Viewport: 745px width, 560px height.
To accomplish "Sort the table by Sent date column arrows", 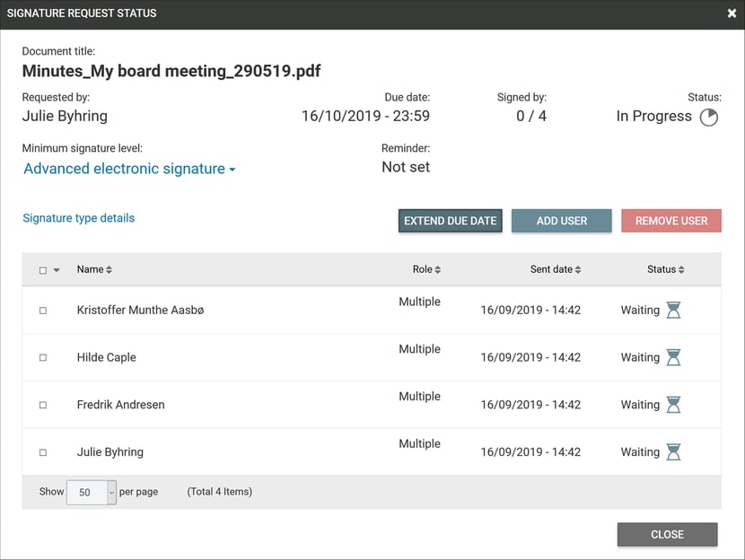I will click(x=578, y=270).
